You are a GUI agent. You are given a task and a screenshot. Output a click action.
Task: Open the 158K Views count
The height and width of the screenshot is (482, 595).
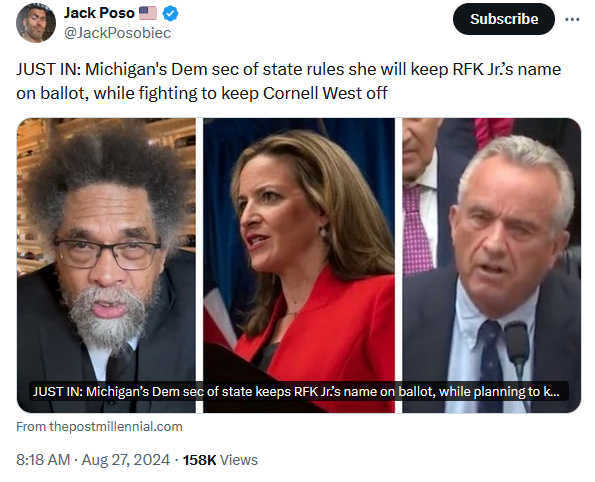pyautogui.click(x=220, y=460)
